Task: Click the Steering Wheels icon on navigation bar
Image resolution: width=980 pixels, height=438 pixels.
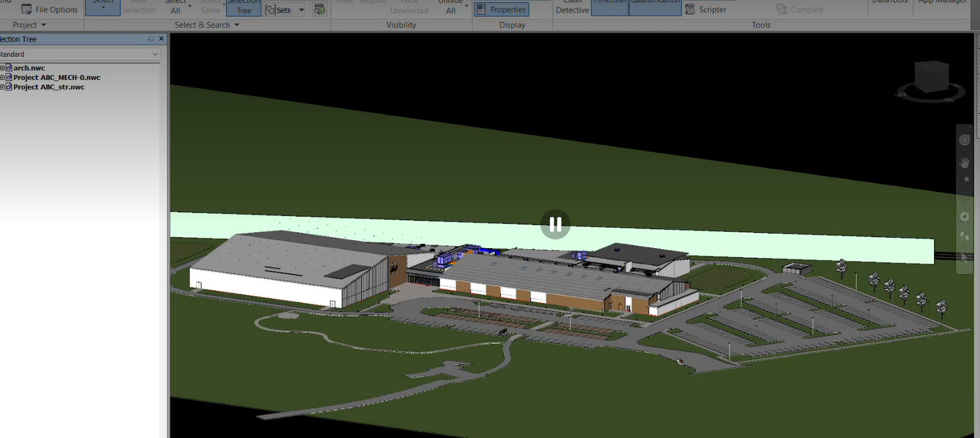Action: [965, 140]
